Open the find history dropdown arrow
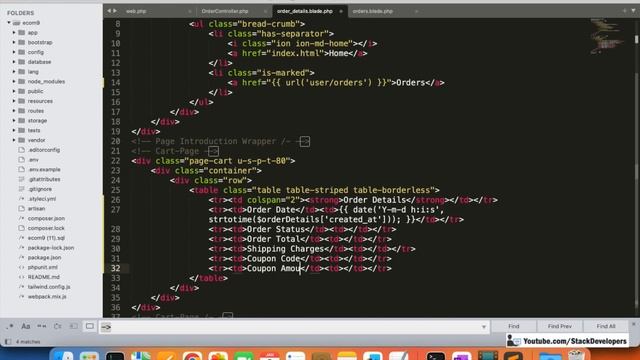 (484, 327)
